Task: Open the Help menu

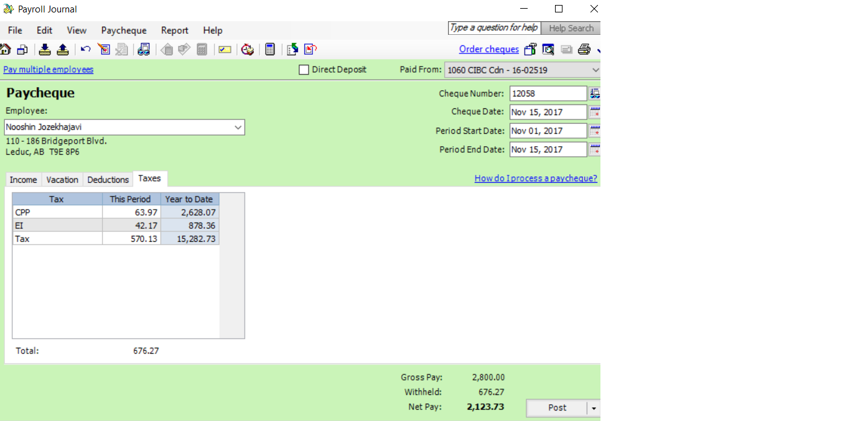Action: (x=212, y=30)
